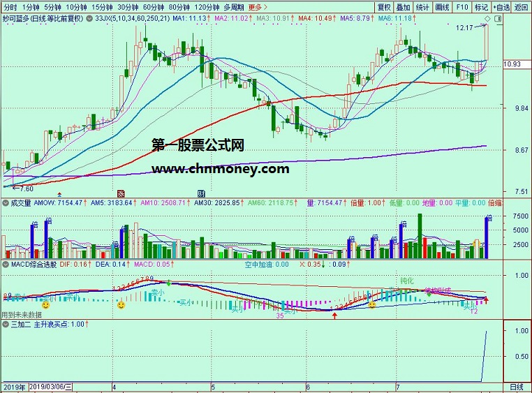Click the MA5: 8.79 value
Viewport: 532px width, 393px height.
[x=357, y=18]
